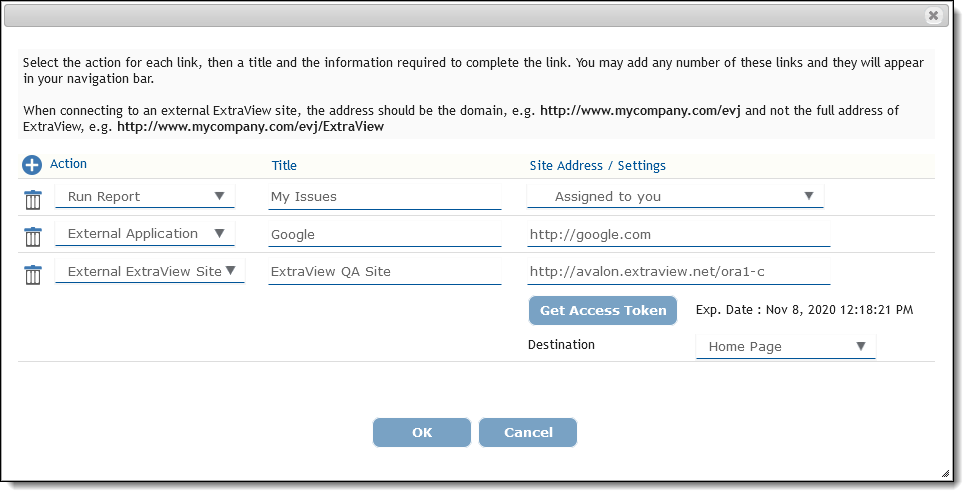Expand the Assigned to you report dropdown

(x=675, y=197)
